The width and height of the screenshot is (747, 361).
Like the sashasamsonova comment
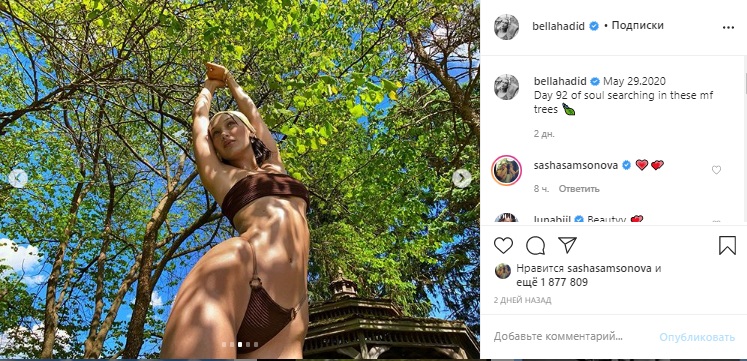[716, 170]
